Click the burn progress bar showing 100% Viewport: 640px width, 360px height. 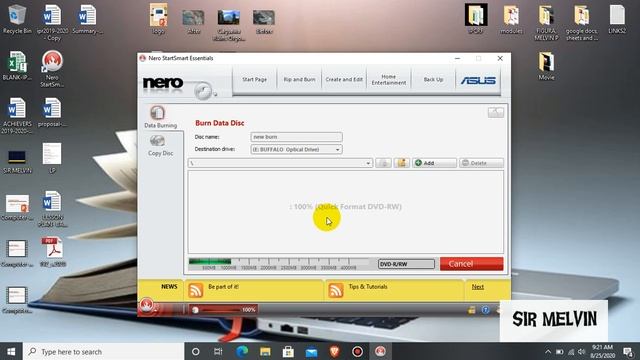(x=224, y=310)
